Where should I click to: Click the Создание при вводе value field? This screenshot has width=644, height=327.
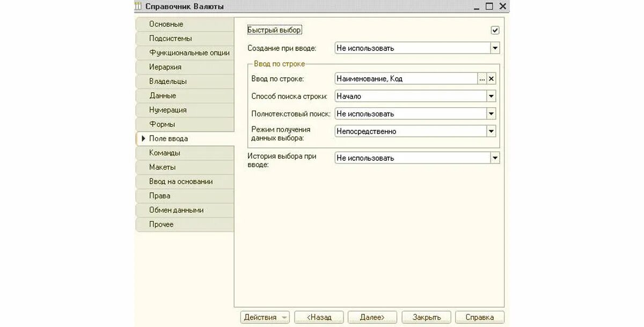[x=413, y=48]
